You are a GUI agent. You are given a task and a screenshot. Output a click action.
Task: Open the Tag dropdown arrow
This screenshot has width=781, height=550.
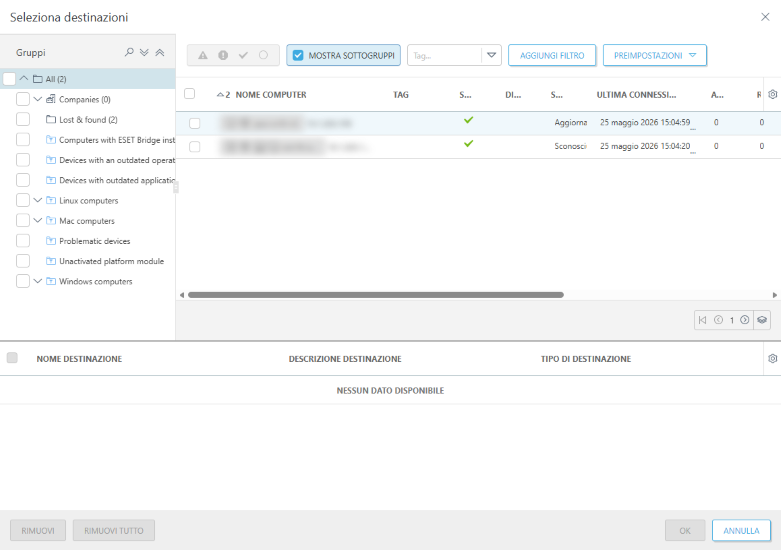coord(492,55)
